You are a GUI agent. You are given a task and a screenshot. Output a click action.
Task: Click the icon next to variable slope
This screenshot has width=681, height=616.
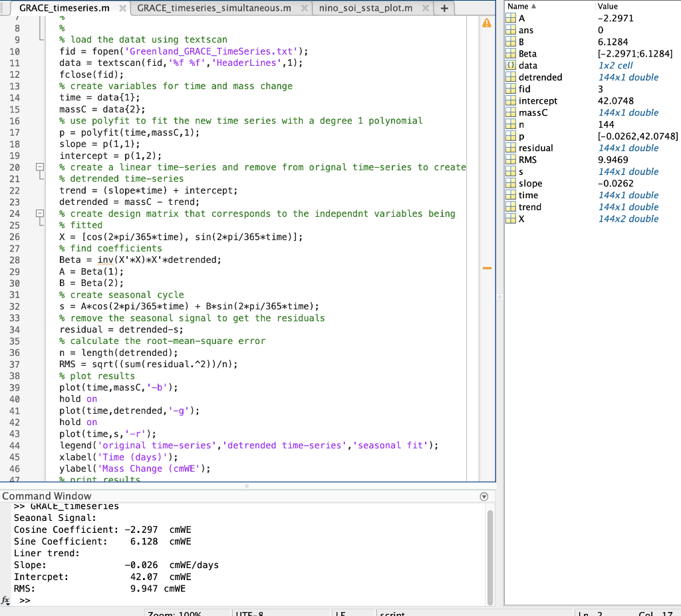click(511, 184)
